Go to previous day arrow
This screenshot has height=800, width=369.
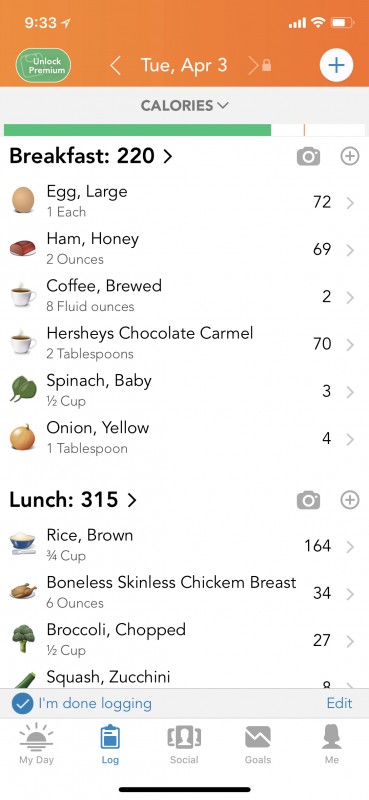(116, 66)
